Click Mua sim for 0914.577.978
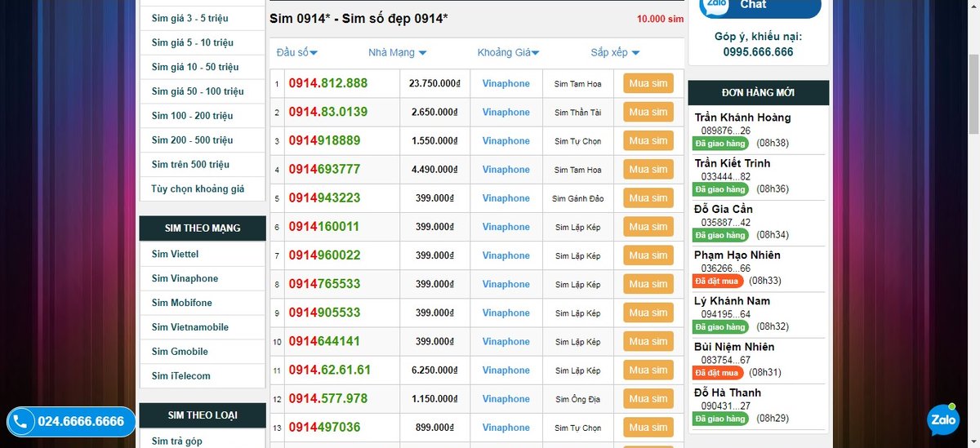This screenshot has height=448, width=980. [x=648, y=399]
